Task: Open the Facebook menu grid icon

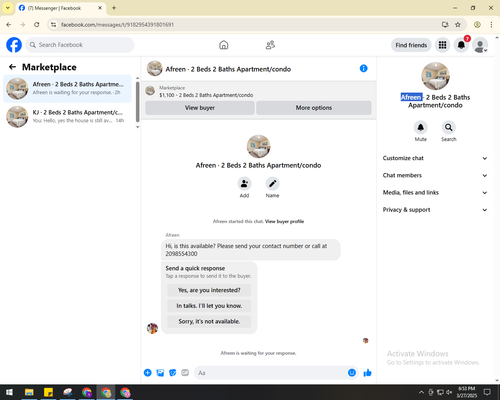Action: (442, 45)
